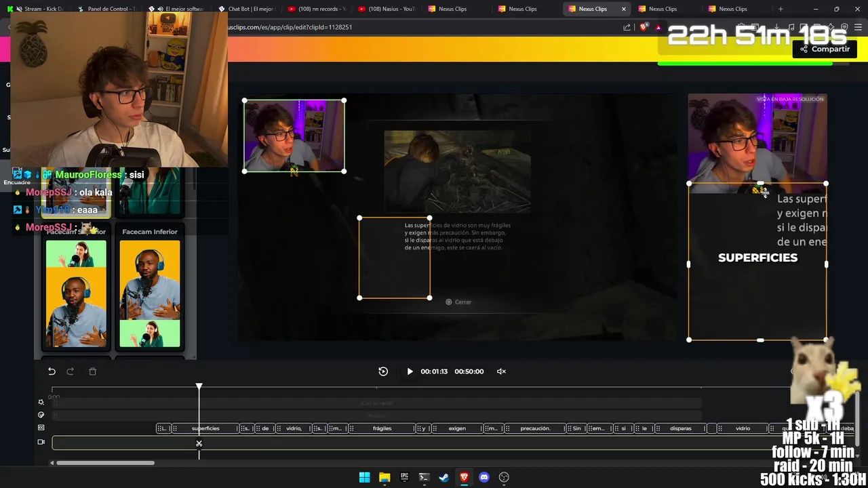The width and height of the screenshot is (868, 488).
Task: Select the 'le' caption segment
Action: (x=644, y=428)
